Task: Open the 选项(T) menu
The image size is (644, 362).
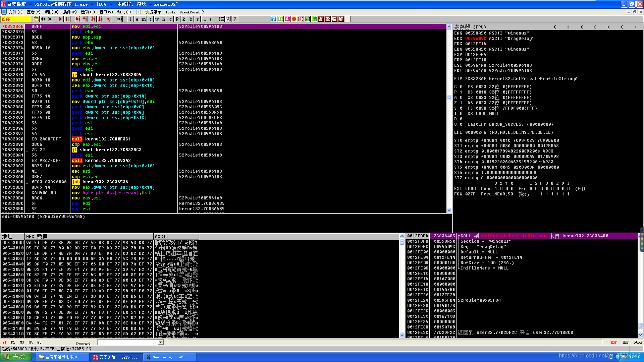Action: [88, 12]
